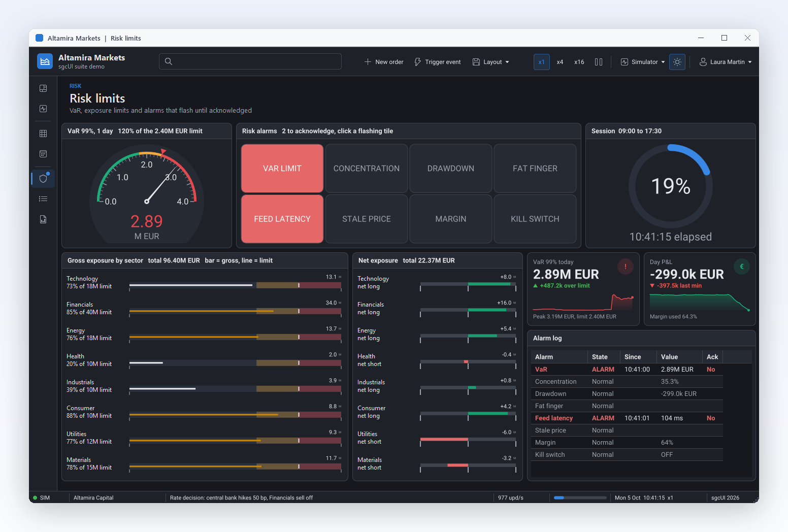Click 'sgcUI 2026' in status bar
The height and width of the screenshot is (532, 788).
[x=725, y=498]
